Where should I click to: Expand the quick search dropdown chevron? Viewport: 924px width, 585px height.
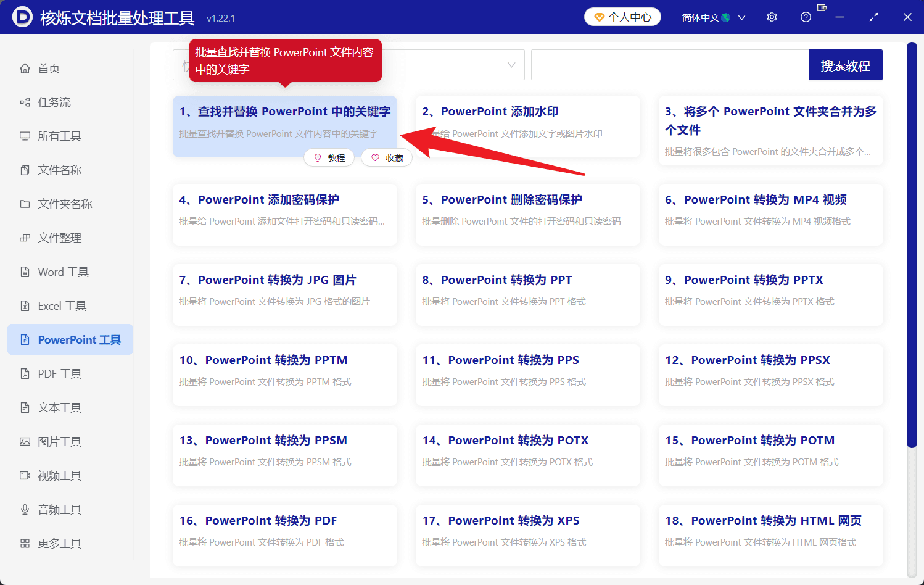tap(511, 65)
